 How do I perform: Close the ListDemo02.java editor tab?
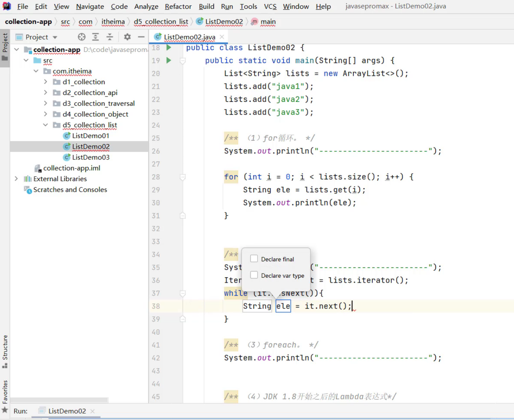(x=222, y=37)
